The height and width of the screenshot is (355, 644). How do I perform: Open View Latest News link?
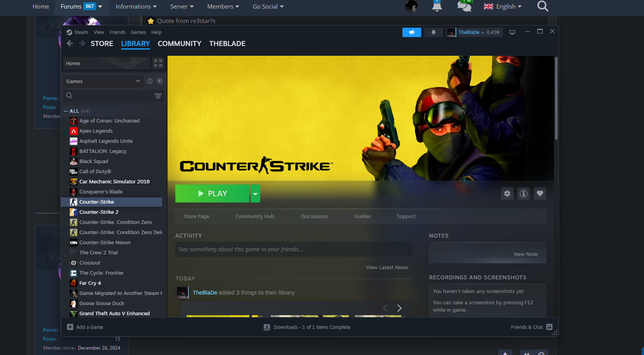pos(386,268)
